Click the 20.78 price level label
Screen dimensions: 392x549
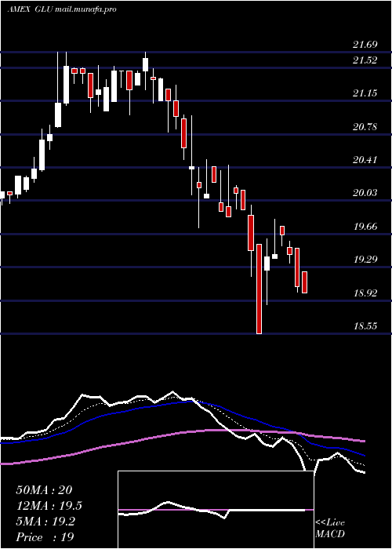(365, 127)
